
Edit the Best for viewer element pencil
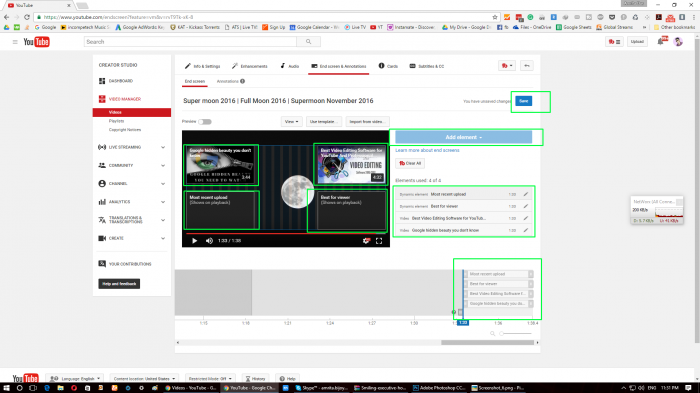tap(525, 206)
